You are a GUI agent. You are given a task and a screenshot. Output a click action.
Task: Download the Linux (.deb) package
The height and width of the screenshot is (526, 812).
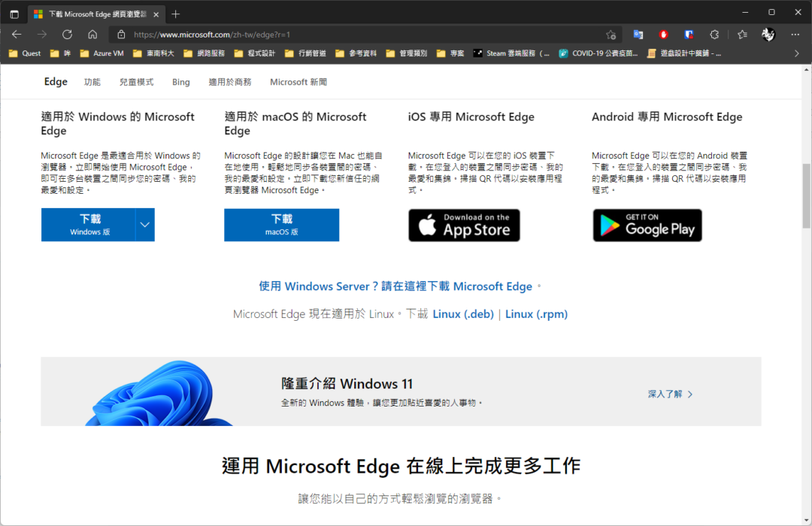463,314
